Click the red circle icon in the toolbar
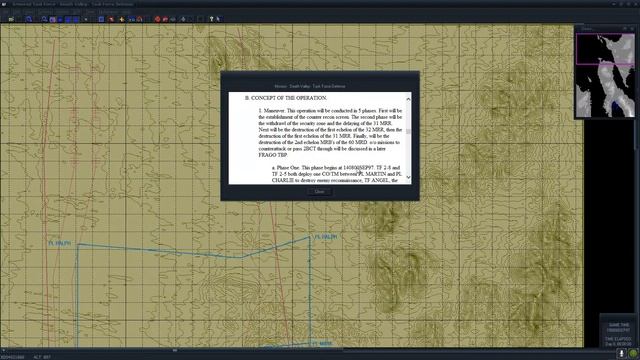Image resolution: width=640 pixels, height=360 pixels. click(x=157, y=19)
